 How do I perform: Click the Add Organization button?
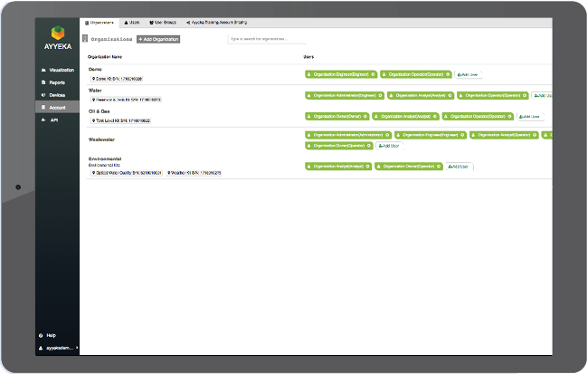158,39
